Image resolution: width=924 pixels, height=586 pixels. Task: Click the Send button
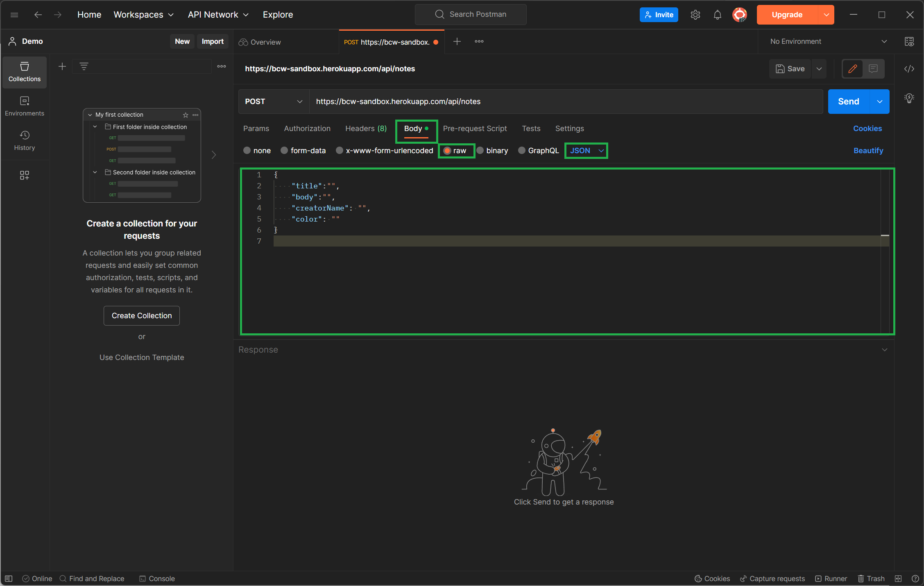[848, 102]
